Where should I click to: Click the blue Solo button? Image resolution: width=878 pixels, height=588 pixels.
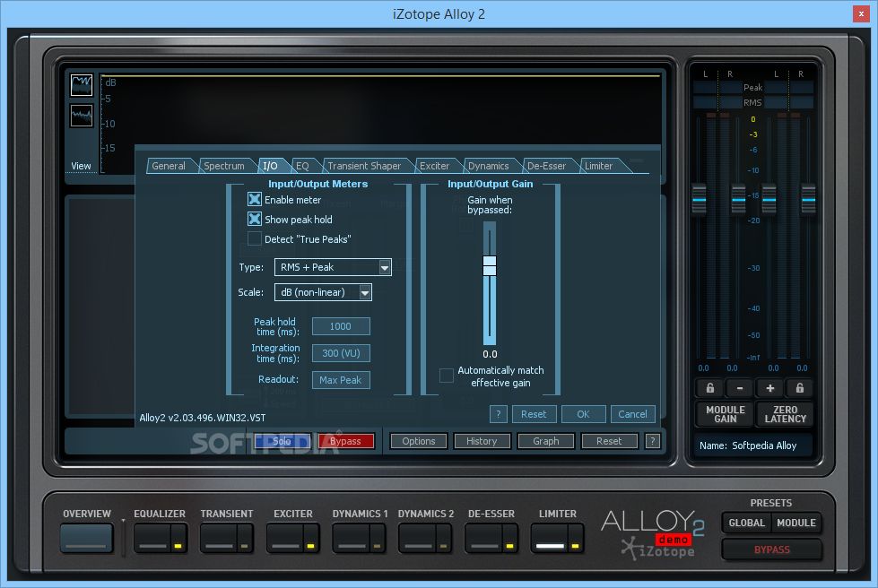pos(283,441)
